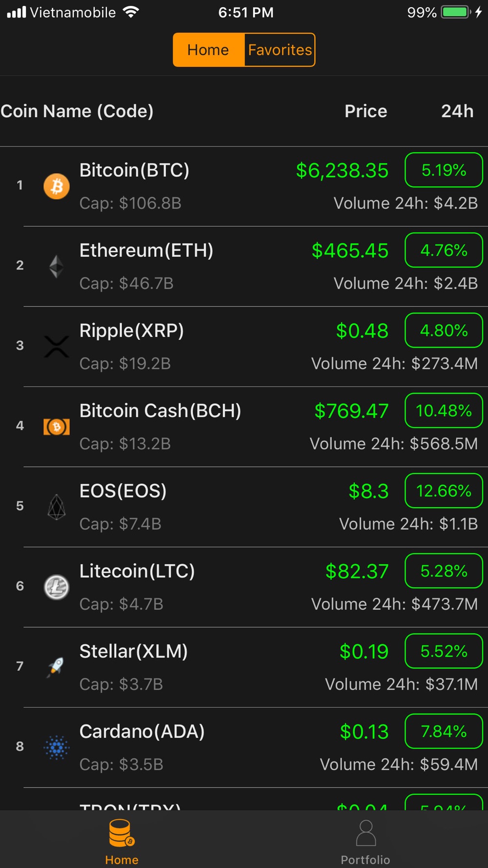Select the Home segment at top
Image resolution: width=488 pixels, height=868 pixels.
208,50
